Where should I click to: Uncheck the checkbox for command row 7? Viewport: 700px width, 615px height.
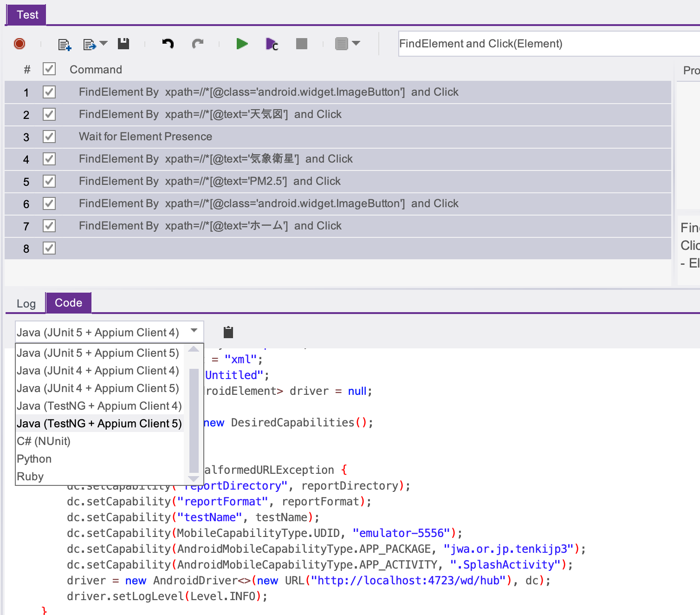pyautogui.click(x=49, y=226)
